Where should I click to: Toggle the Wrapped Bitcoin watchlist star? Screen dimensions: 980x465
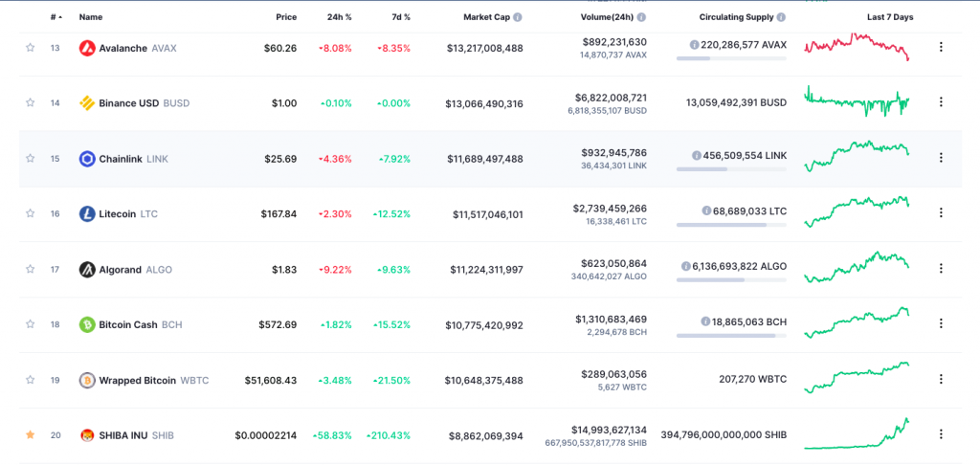30,380
